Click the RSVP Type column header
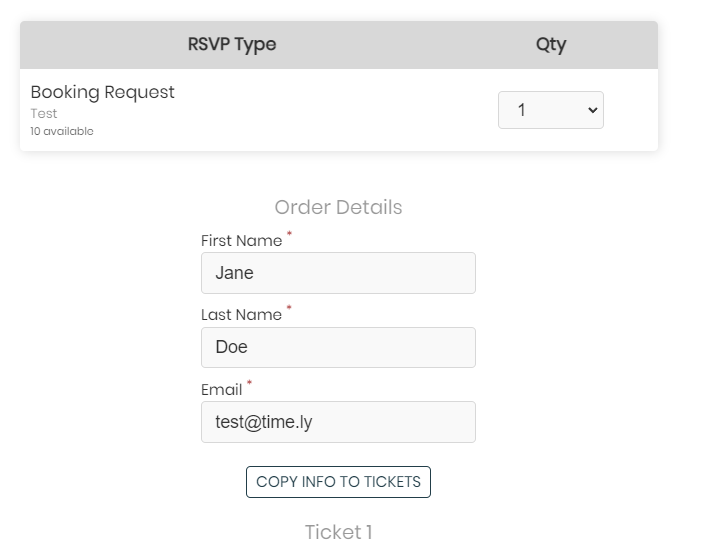The image size is (717, 550). (232, 44)
